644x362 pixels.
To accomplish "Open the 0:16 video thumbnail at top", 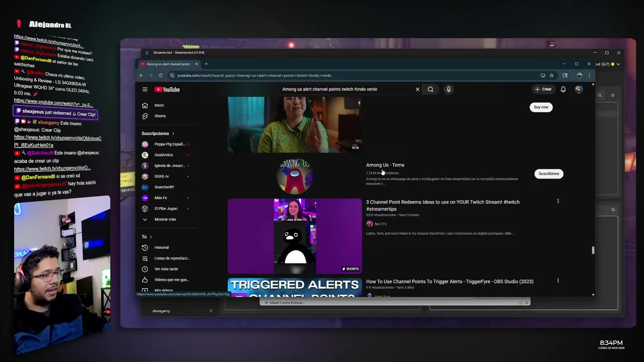I will point(295,125).
